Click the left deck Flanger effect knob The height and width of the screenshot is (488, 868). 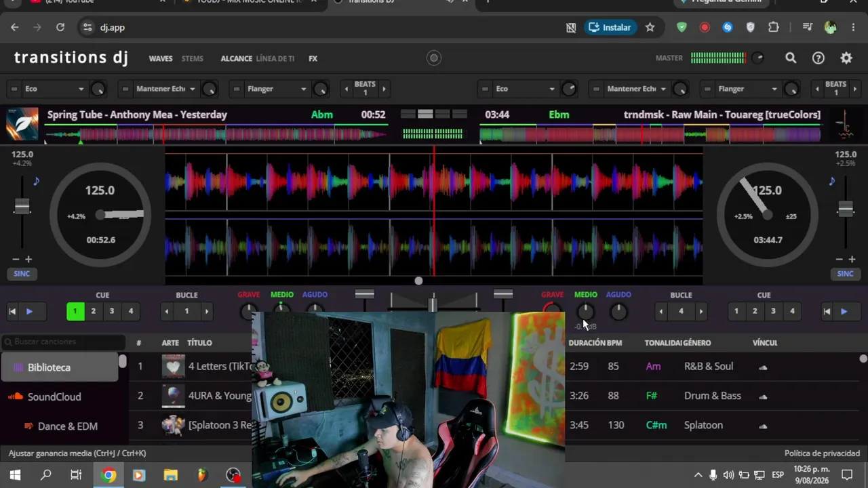click(x=320, y=89)
